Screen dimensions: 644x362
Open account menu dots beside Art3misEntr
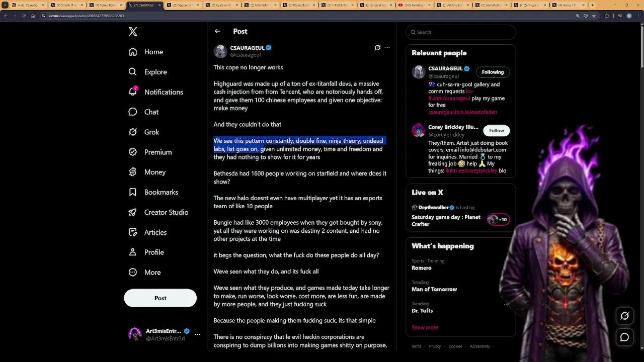coord(198,334)
